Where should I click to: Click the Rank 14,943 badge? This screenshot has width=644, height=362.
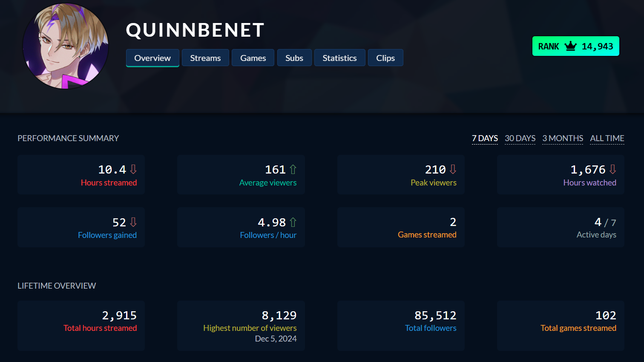point(575,46)
